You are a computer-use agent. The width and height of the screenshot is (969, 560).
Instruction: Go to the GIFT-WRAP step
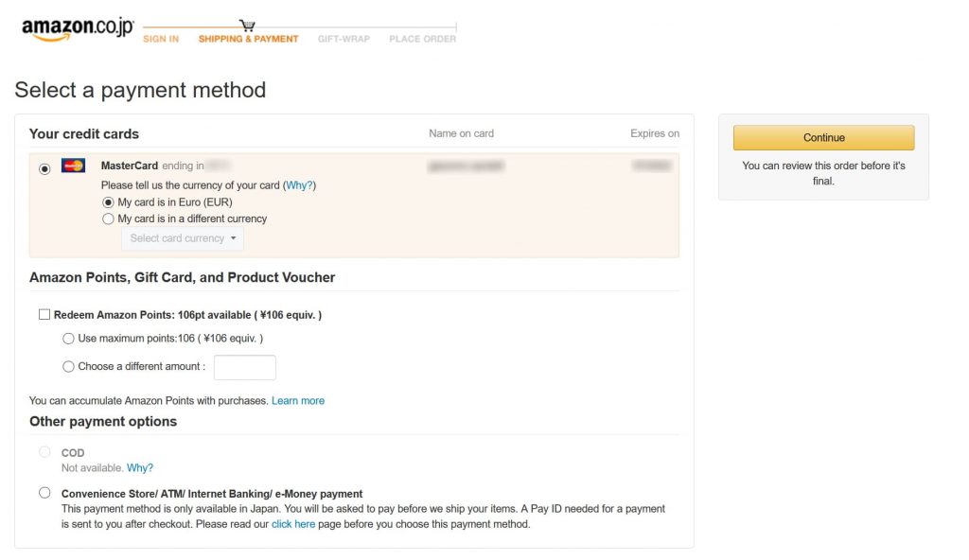(x=344, y=39)
